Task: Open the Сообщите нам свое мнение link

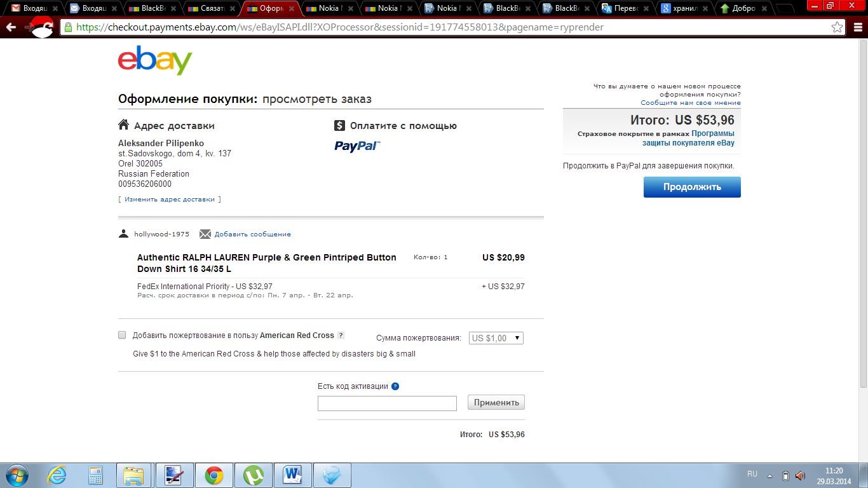Action: pyautogui.click(x=691, y=102)
